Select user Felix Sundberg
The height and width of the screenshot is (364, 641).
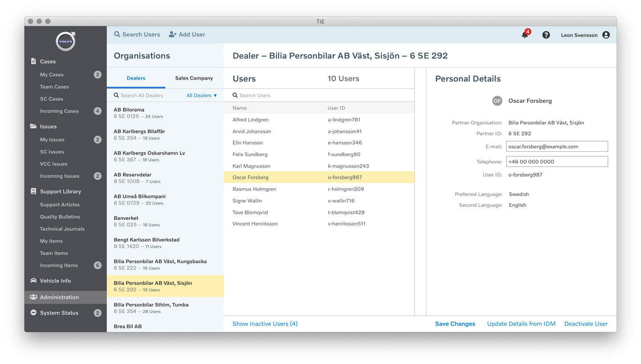[319, 154]
